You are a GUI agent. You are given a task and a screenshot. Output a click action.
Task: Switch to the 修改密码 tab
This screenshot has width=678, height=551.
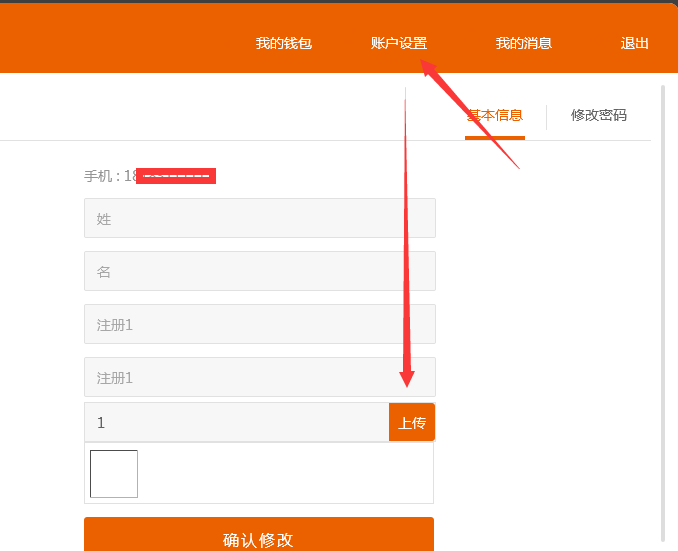coord(598,115)
